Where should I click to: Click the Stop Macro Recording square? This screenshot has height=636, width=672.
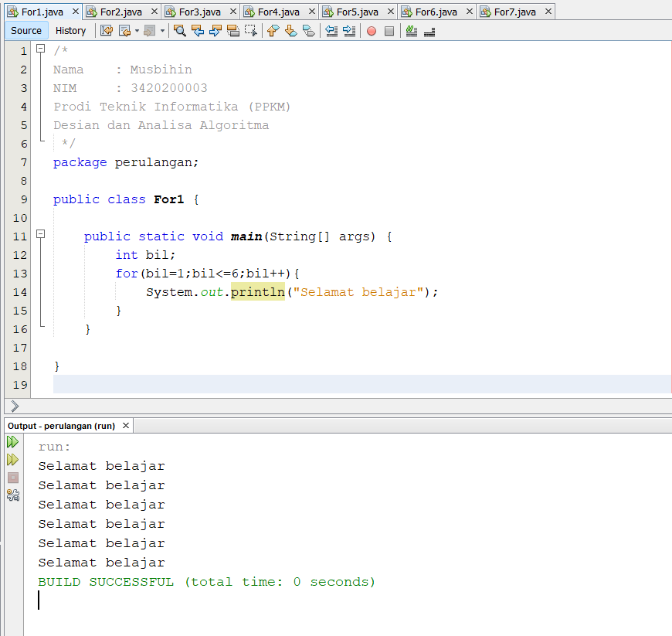pyautogui.click(x=389, y=31)
